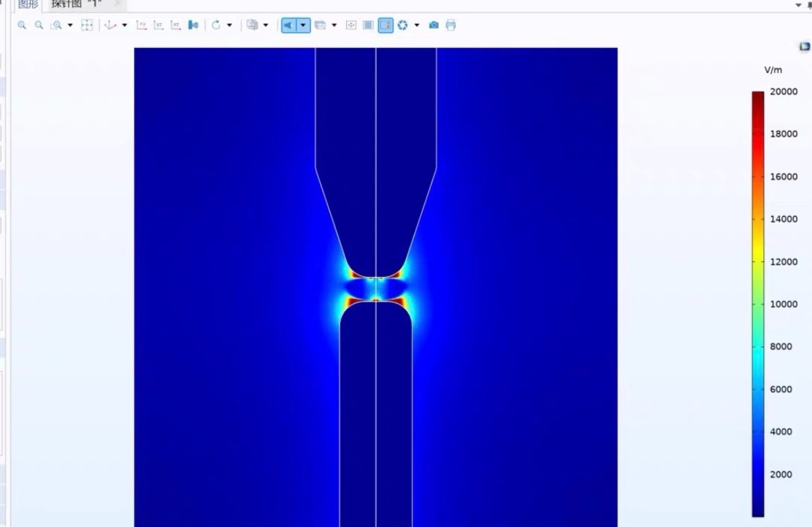
Task: Toggle the highlighted color legend position button
Action: coord(386,25)
